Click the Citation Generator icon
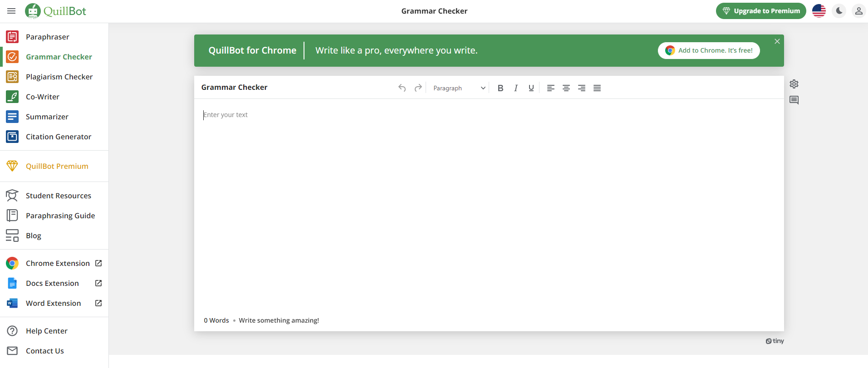Screen dimensions: 868x368 pos(12,137)
